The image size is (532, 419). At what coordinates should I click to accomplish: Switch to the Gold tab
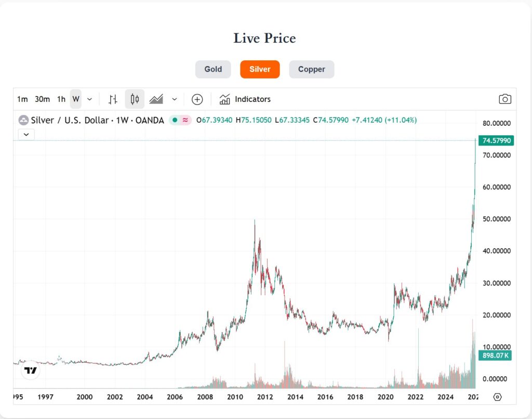click(213, 69)
